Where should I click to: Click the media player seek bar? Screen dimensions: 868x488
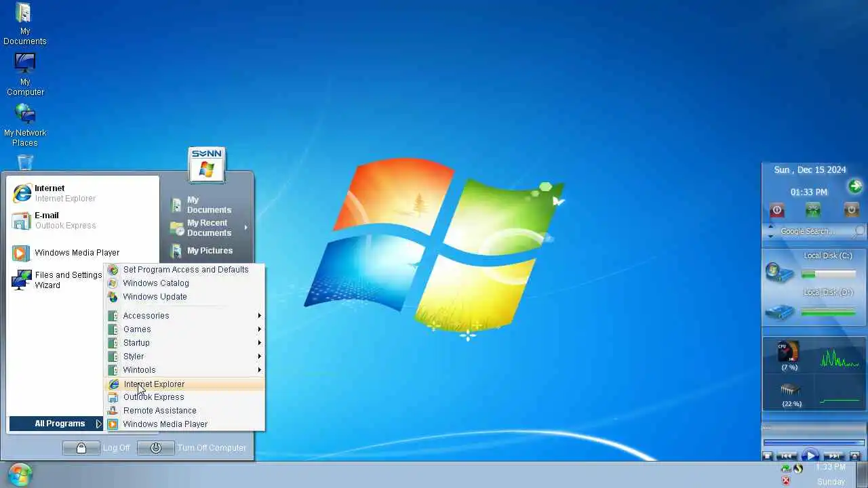(x=814, y=443)
